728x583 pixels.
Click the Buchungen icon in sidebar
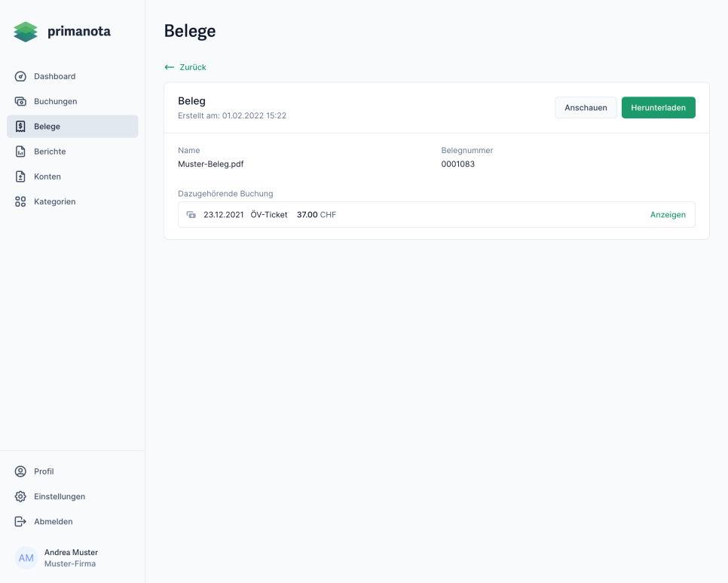point(20,101)
